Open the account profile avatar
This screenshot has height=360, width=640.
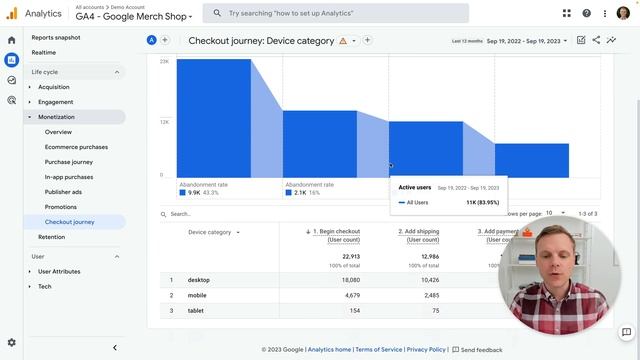coord(623,13)
